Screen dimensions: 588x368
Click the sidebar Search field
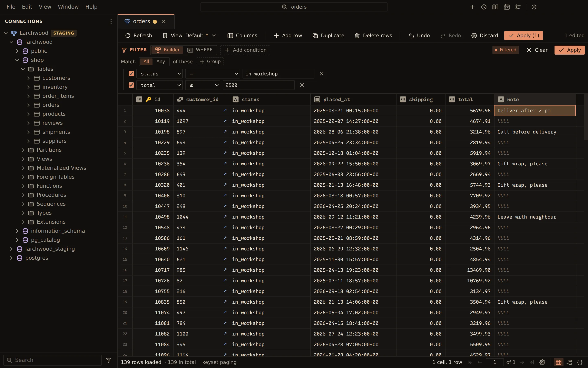[x=52, y=360]
